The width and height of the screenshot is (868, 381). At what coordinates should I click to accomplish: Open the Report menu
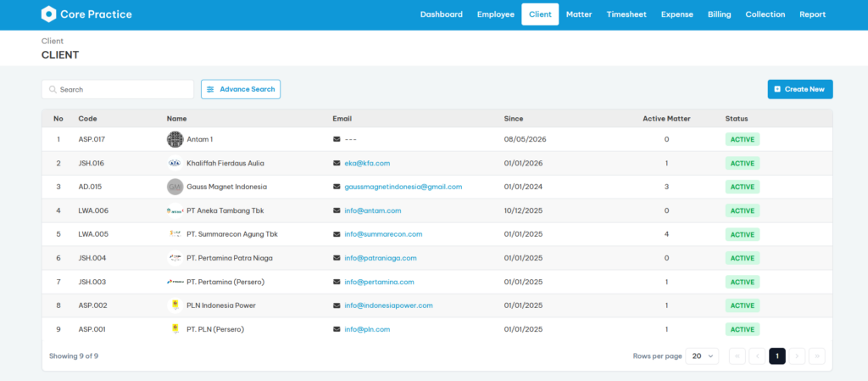[x=812, y=14]
